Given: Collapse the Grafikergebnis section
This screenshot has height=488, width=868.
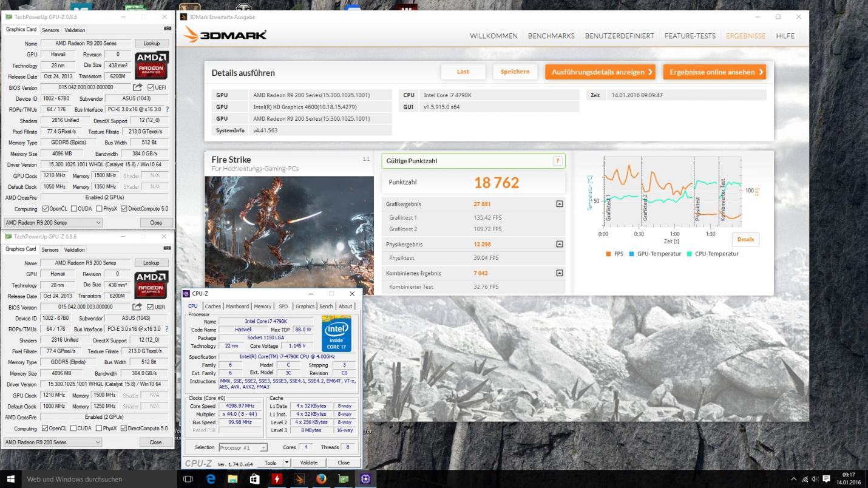Looking at the screenshot, I should click(559, 204).
